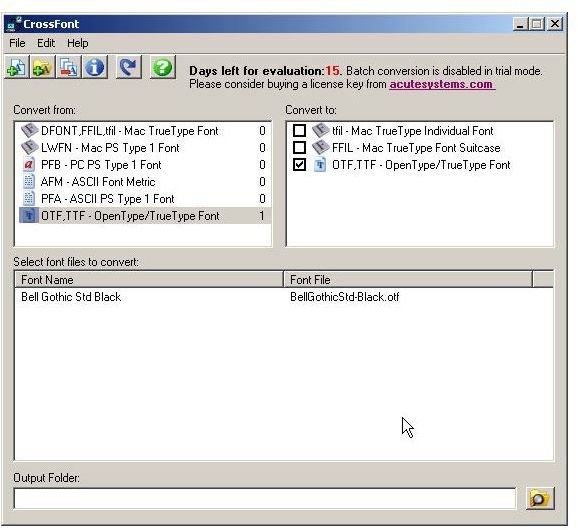The image size is (578, 530).
Task: Open the Edit menu
Action: point(46,43)
